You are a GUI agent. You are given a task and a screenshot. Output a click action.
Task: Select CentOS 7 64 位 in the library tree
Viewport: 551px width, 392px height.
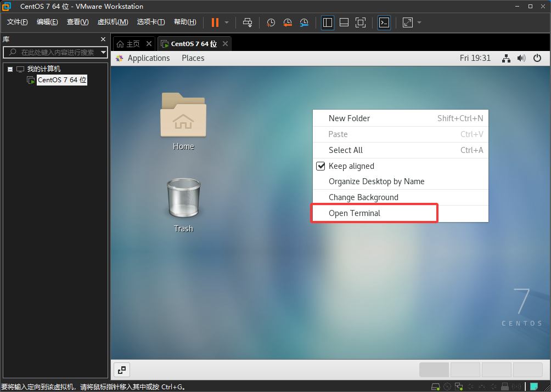(x=62, y=80)
